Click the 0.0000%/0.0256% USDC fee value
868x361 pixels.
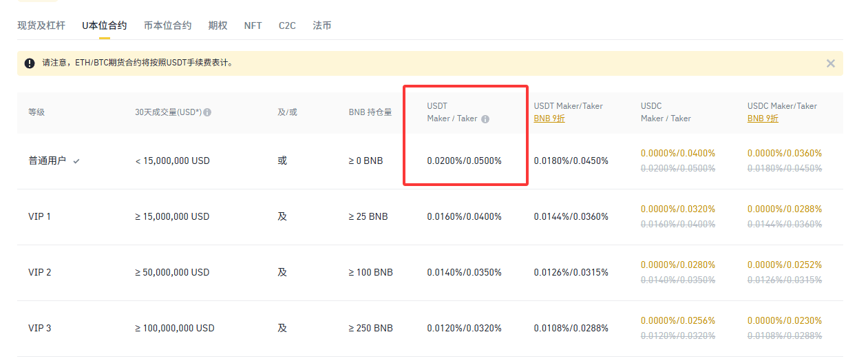(x=678, y=320)
